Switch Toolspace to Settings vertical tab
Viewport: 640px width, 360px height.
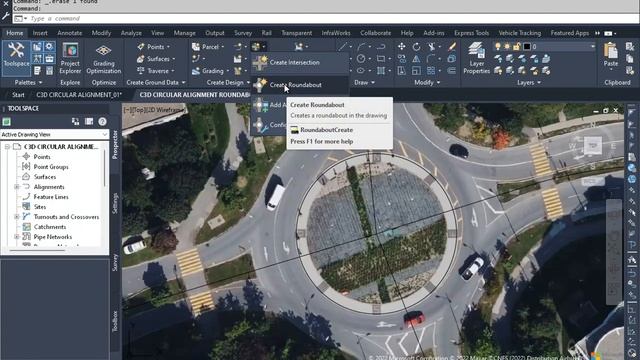click(115, 203)
